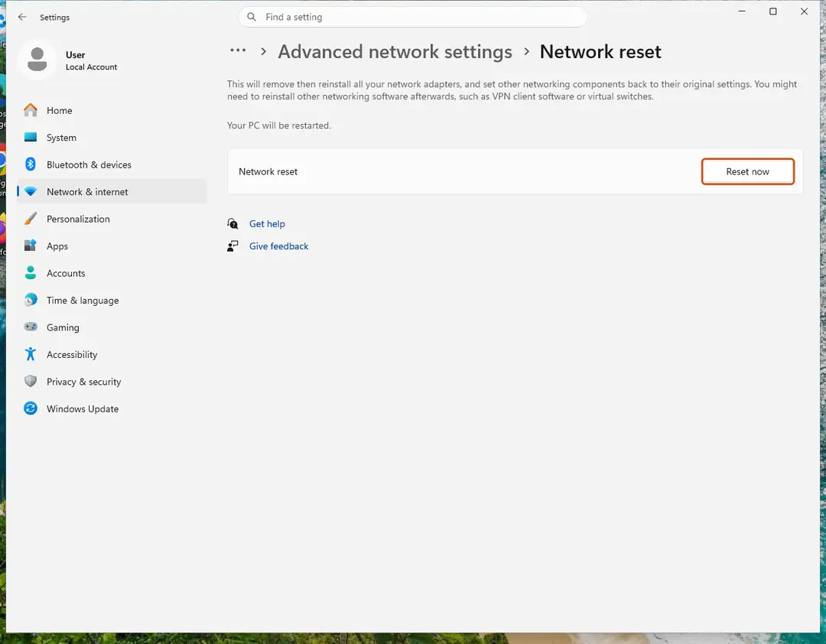Open the Privacy & security shield icon
This screenshot has width=826, height=644.
coord(31,382)
